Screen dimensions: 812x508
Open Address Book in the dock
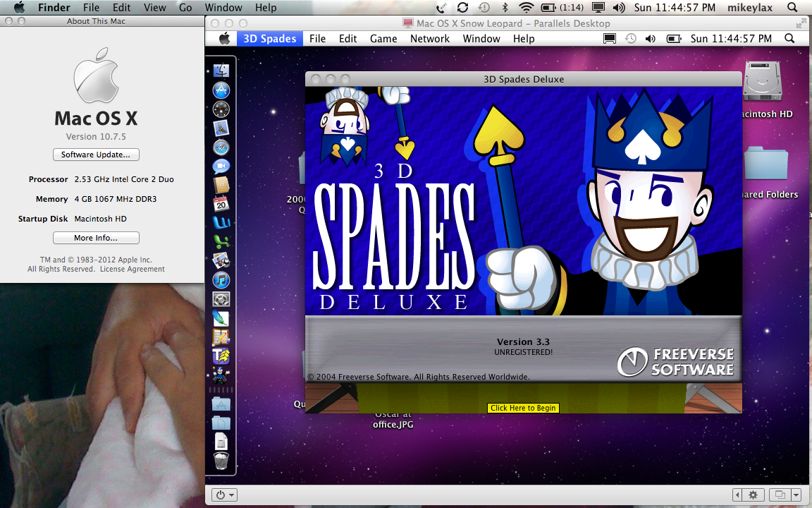click(221, 185)
